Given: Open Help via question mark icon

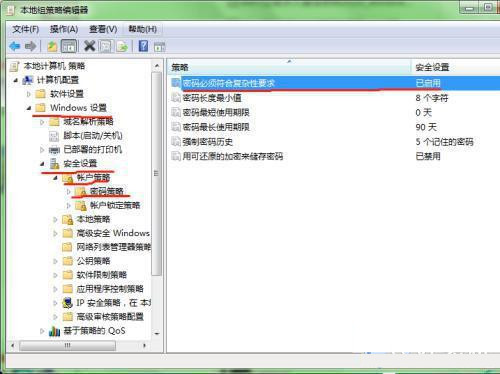Looking at the screenshot, I should click(x=143, y=46).
